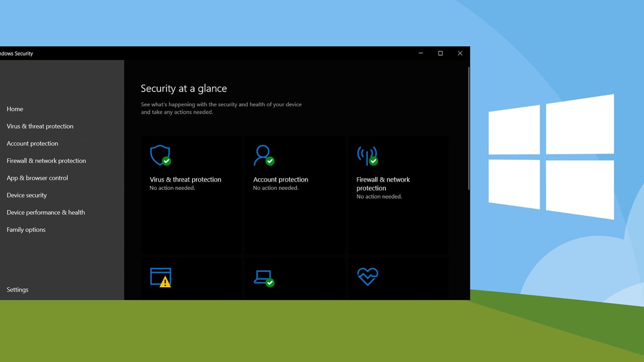644x362 pixels.
Task: Maximize the Windows Security window
Action: (440, 53)
